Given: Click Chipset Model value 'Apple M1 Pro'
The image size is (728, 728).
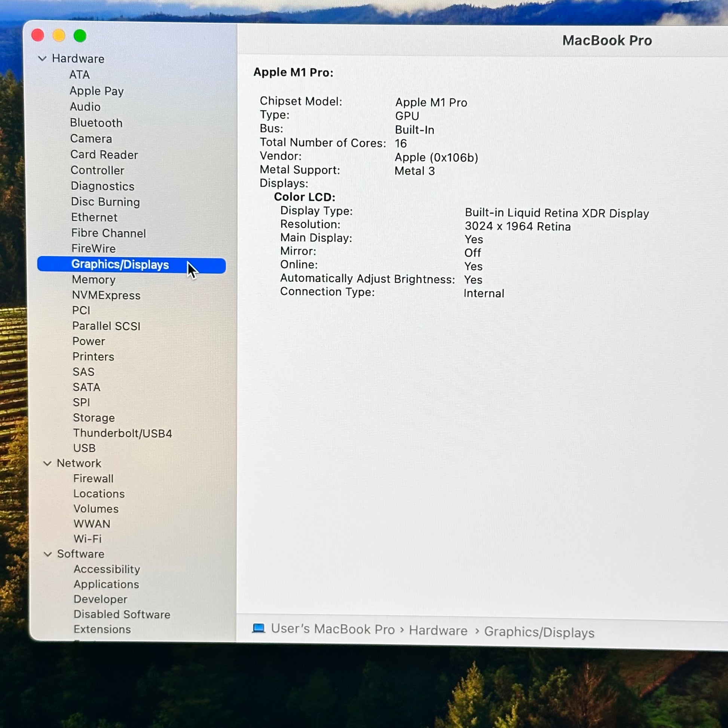Looking at the screenshot, I should (431, 103).
